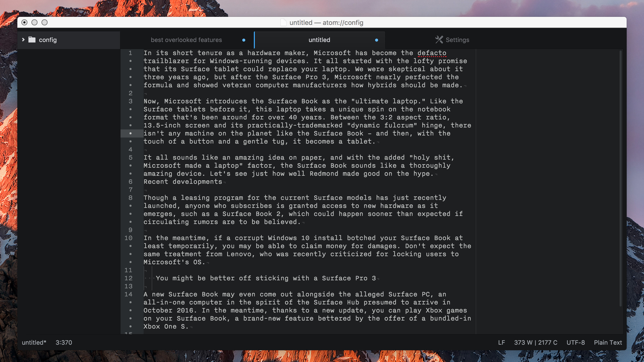This screenshot has width=644, height=362.
Task: Click the text "A new Surface Book may"
Action: [x=189, y=294]
